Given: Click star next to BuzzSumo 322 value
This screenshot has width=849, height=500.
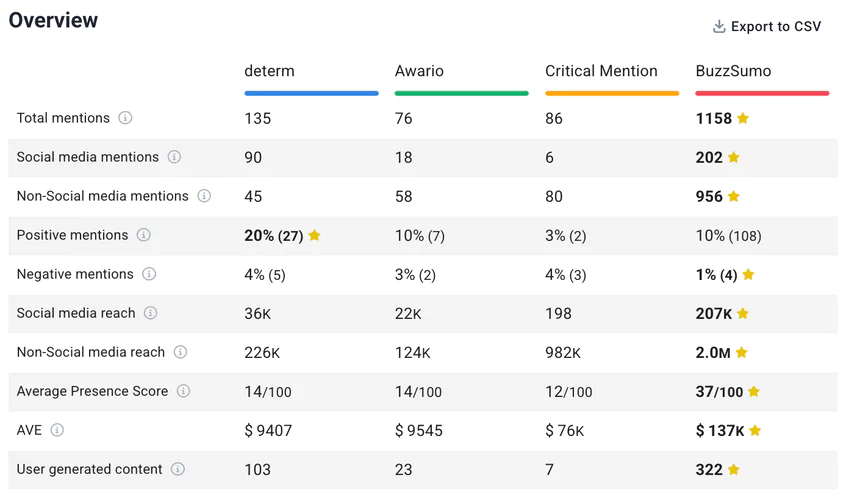Looking at the screenshot, I should (734, 469).
